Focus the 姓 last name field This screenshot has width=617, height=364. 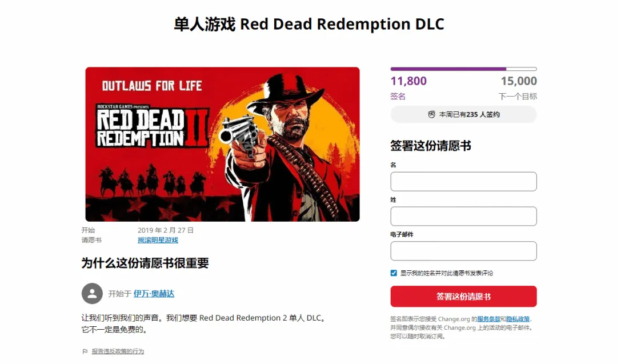click(x=463, y=216)
